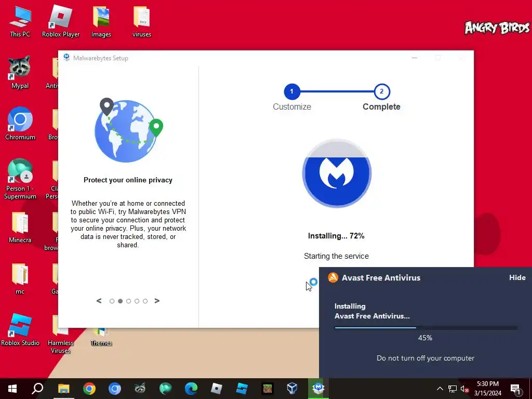Select the fifth carousel dot
Viewport: 532px width, 399px height.
[145, 301]
